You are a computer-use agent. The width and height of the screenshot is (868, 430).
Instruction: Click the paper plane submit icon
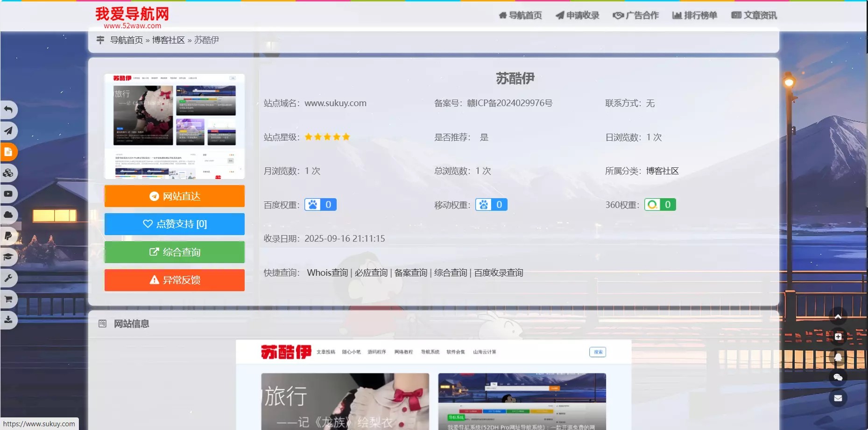pos(8,131)
